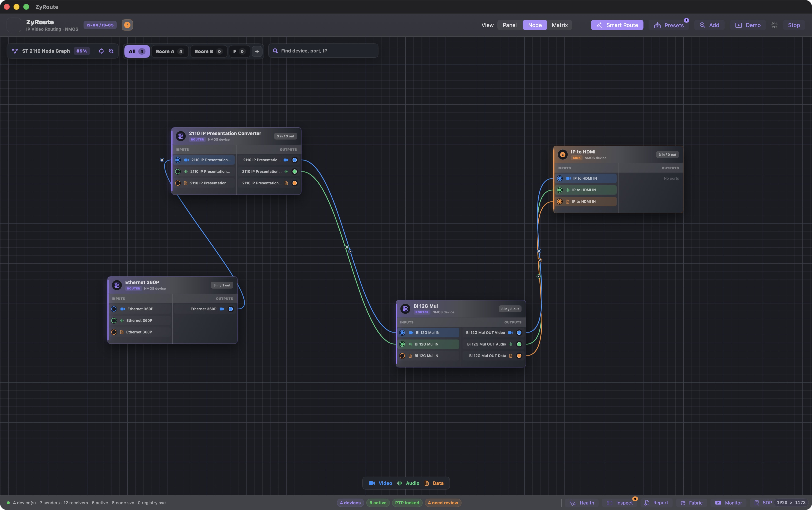Switch to Matrix view

560,25
